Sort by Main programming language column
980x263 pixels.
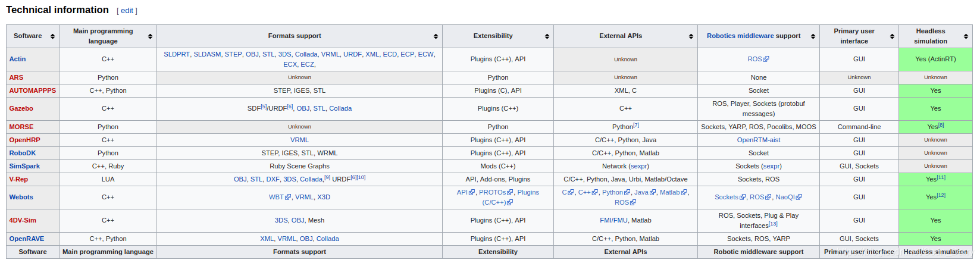150,36
